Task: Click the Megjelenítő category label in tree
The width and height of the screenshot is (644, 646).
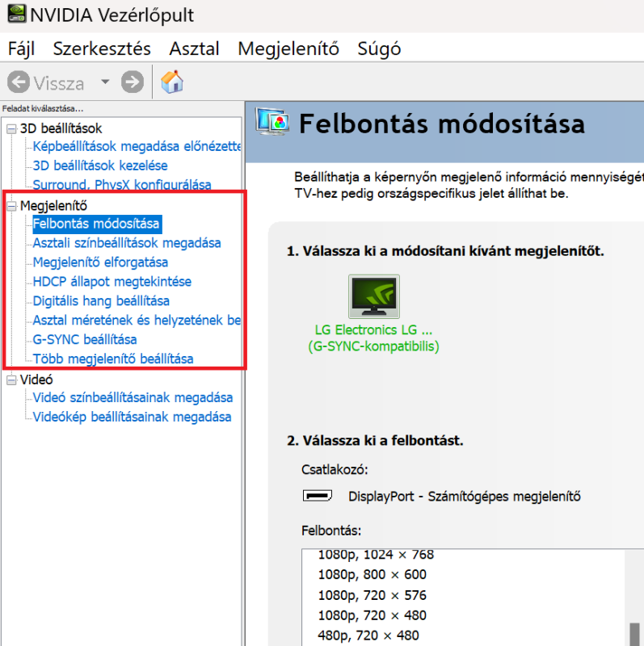Action: 53,206
